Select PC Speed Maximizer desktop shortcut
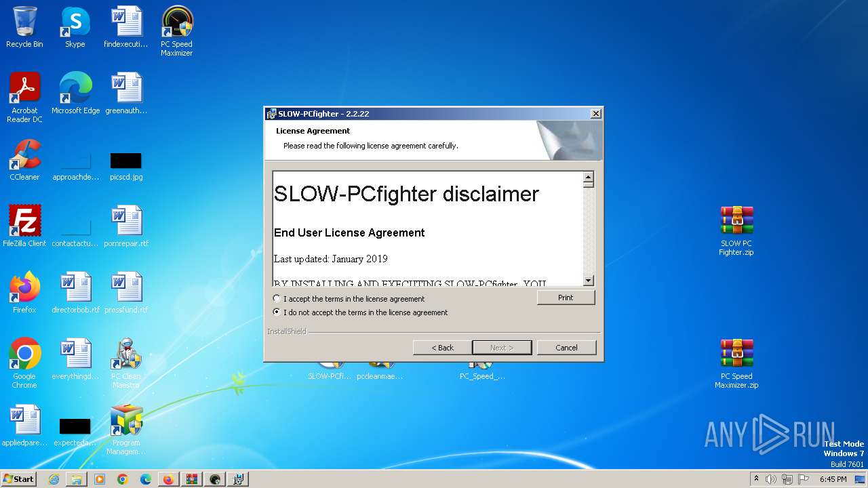 176,31
